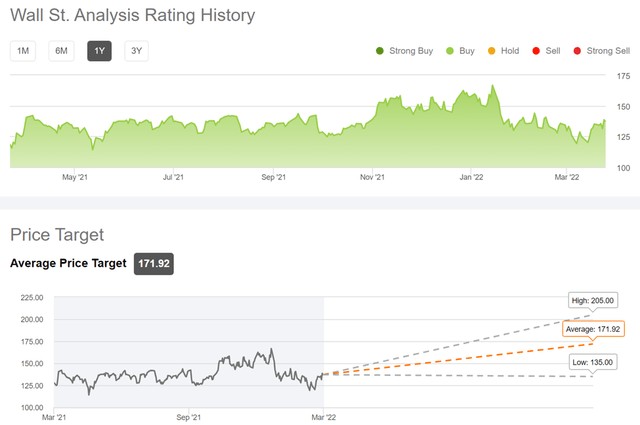The height and width of the screenshot is (425, 640).
Task: Switch rating history to 6M range
Action: [x=61, y=52]
